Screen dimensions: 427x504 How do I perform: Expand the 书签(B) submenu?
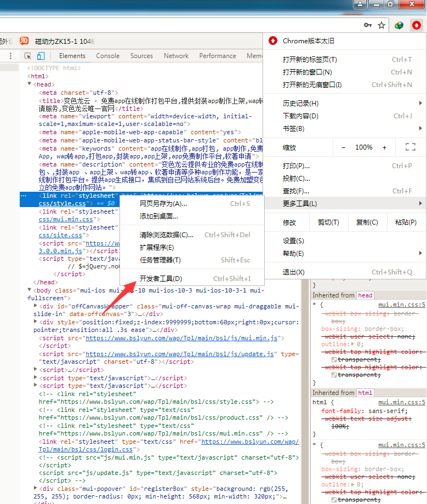pos(345,129)
